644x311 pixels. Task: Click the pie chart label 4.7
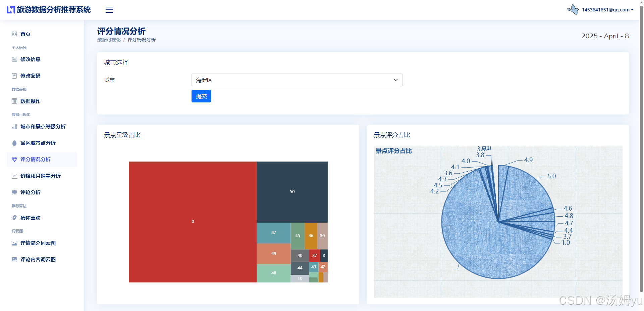(569, 223)
